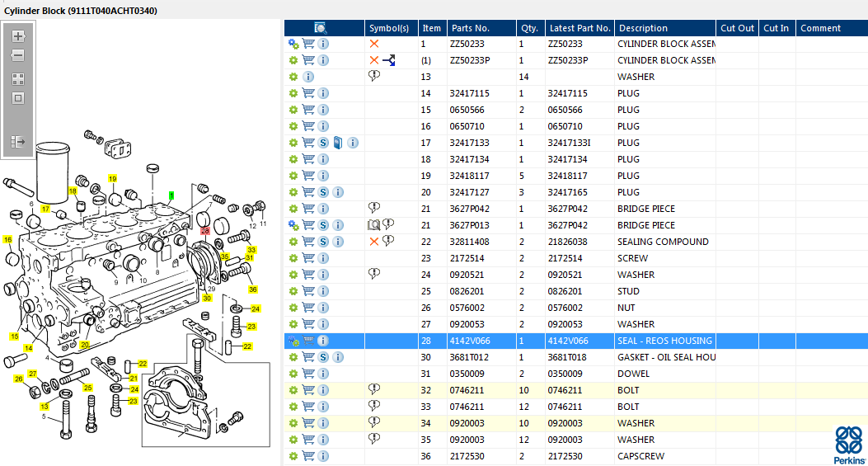Select callout 33 on the diagram
Image resolution: width=868 pixels, height=466 pixels.
[251, 250]
